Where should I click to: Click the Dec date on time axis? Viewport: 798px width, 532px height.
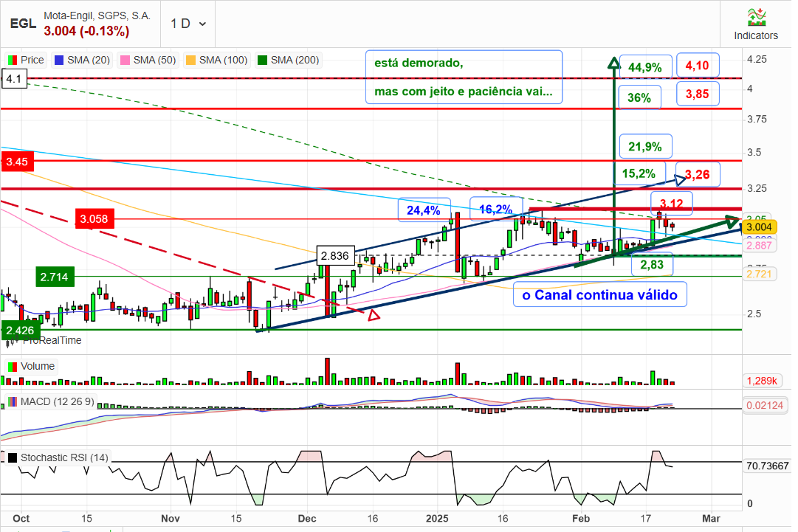pos(307,518)
